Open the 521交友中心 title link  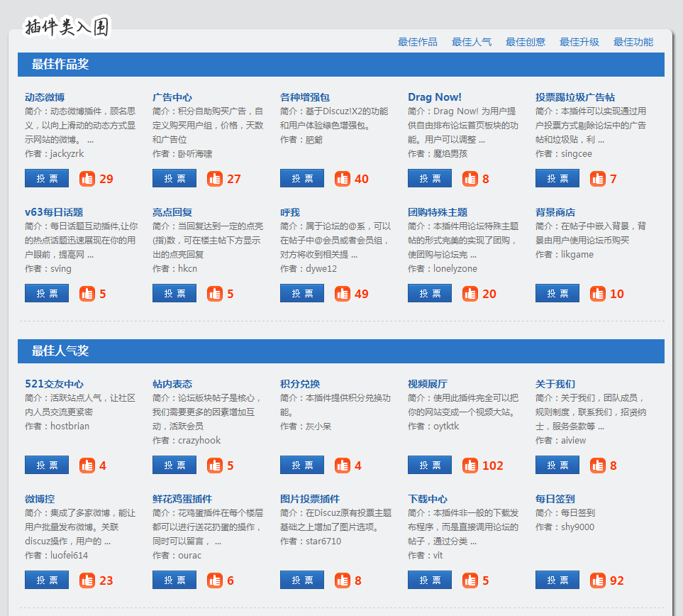tap(55, 384)
